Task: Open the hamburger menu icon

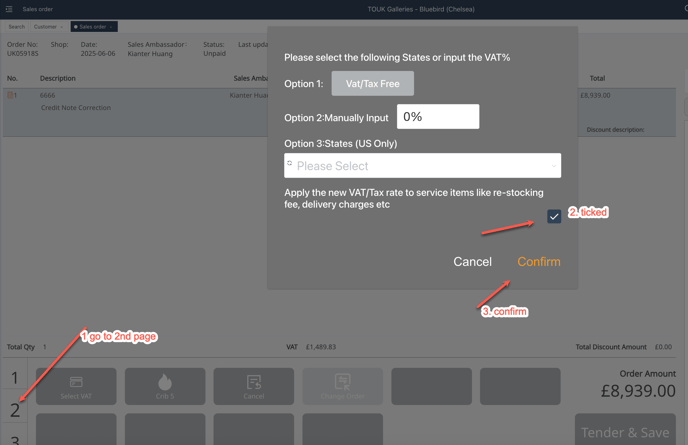Action: pyautogui.click(x=9, y=9)
